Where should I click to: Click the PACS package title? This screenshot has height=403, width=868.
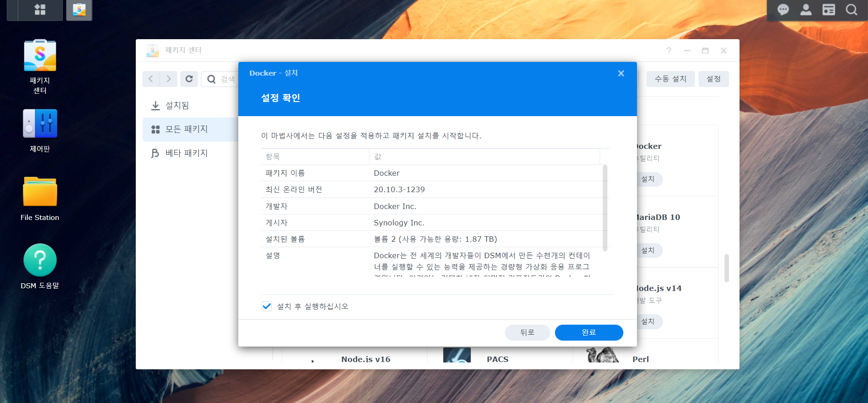[498, 359]
